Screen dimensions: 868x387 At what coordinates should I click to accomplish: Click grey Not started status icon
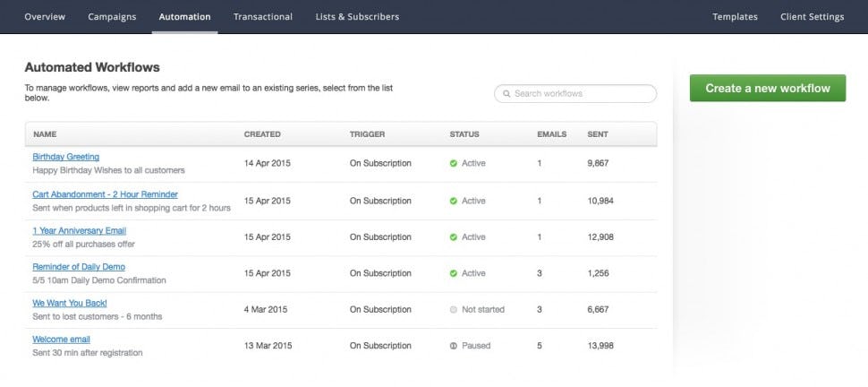click(x=454, y=310)
